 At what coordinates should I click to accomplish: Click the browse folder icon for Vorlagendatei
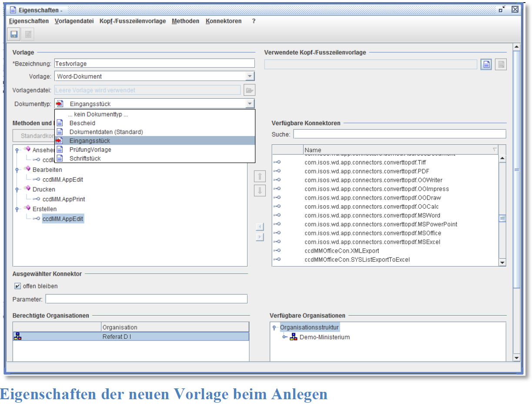249,90
